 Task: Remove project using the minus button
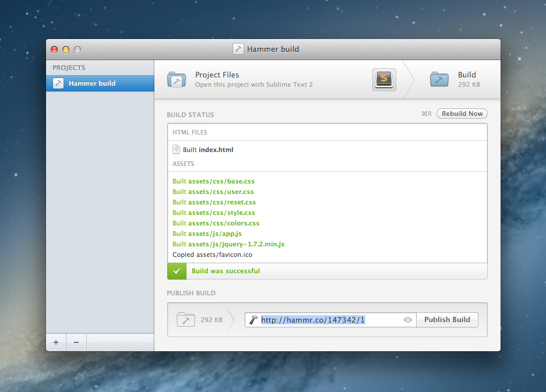tap(76, 342)
